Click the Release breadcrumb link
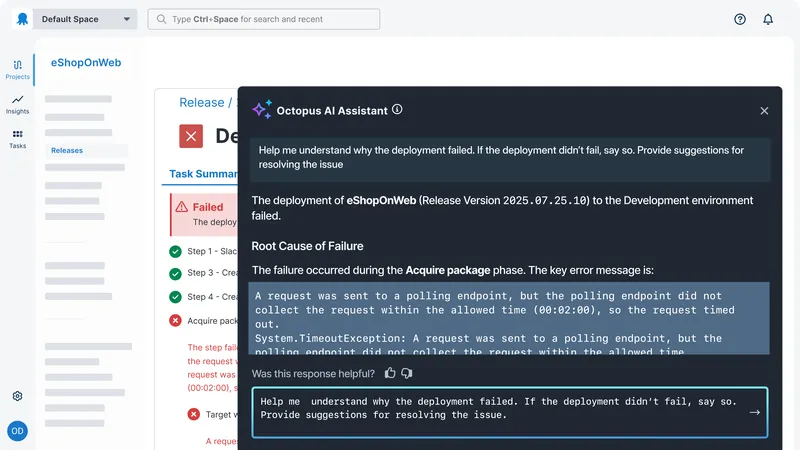 202,103
